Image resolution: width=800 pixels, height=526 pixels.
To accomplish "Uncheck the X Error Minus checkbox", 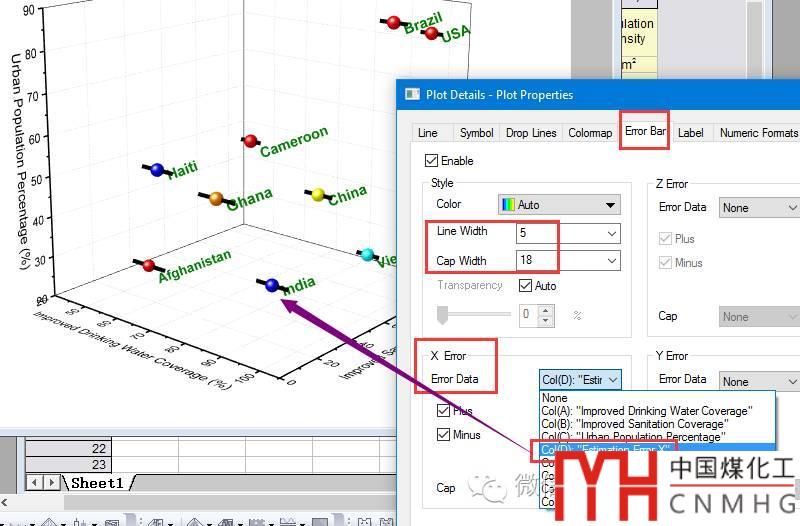I will pyautogui.click(x=444, y=435).
